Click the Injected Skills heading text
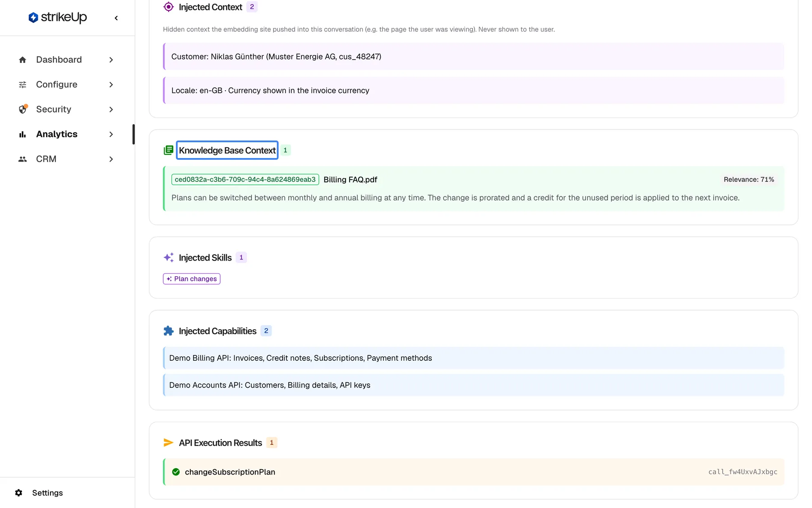The width and height of the screenshot is (812, 508). [205, 257]
